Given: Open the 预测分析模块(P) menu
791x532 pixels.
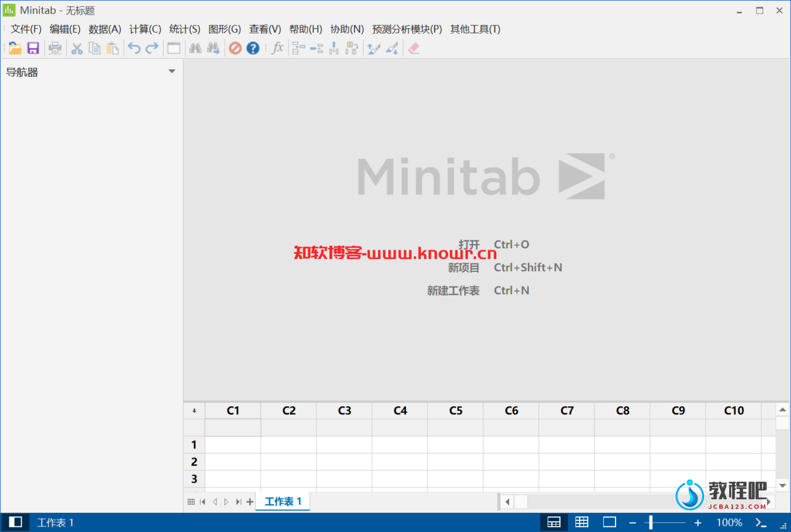Looking at the screenshot, I should click(x=407, y=29).
